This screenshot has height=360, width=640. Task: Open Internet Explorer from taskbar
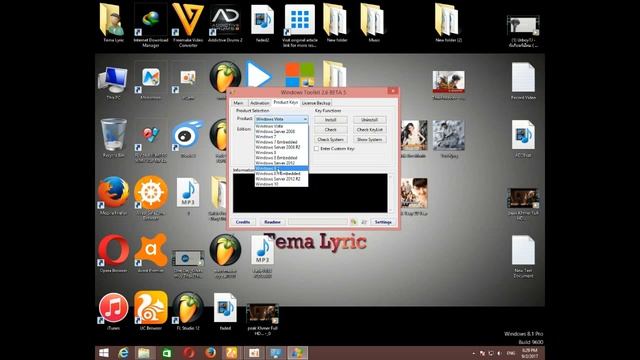pos(123,353)
